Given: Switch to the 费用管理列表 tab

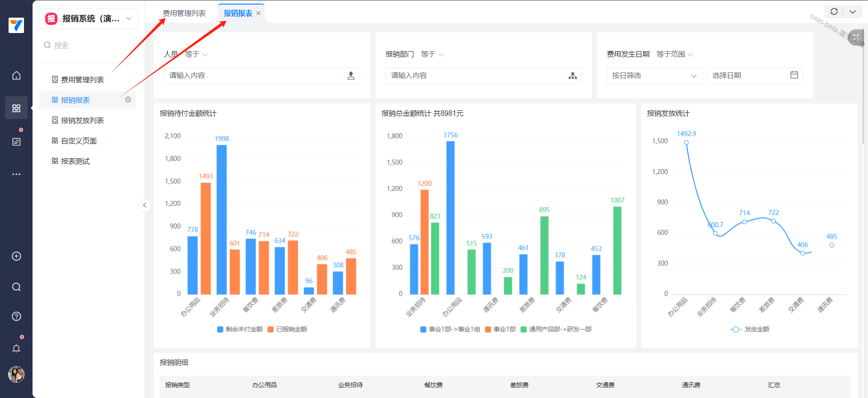Looking at the screenshot, I should 184,13.
